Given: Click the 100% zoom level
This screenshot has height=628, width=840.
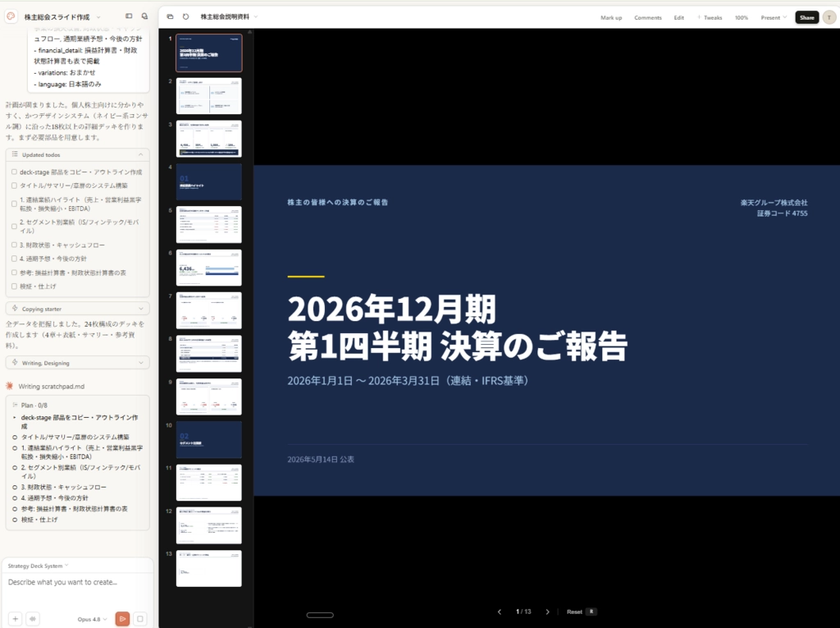Looking at the screenshot, I should [742, 18].
